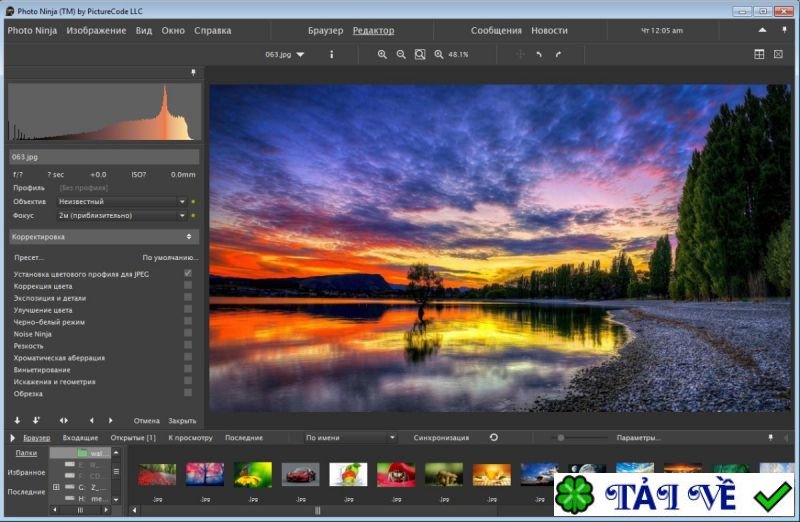
Task: Toggle the Черно-белый режим checkbox
Action: click(188, 321)
